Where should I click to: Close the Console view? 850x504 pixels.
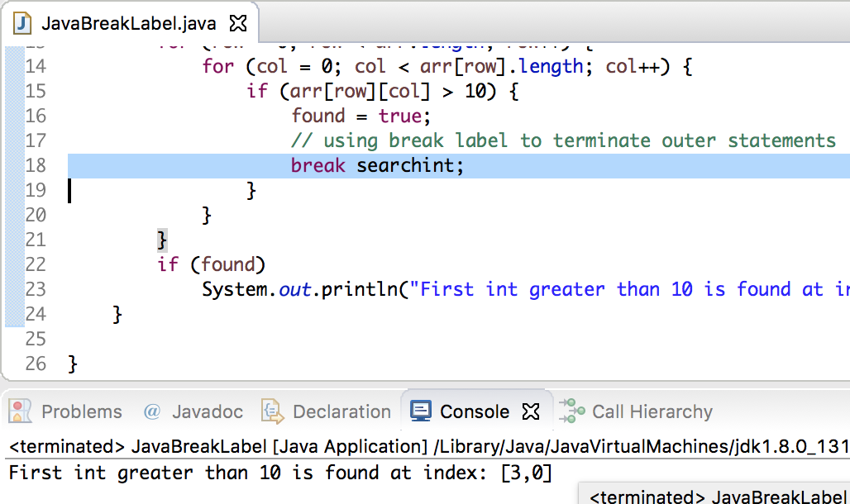pos(531,411)
